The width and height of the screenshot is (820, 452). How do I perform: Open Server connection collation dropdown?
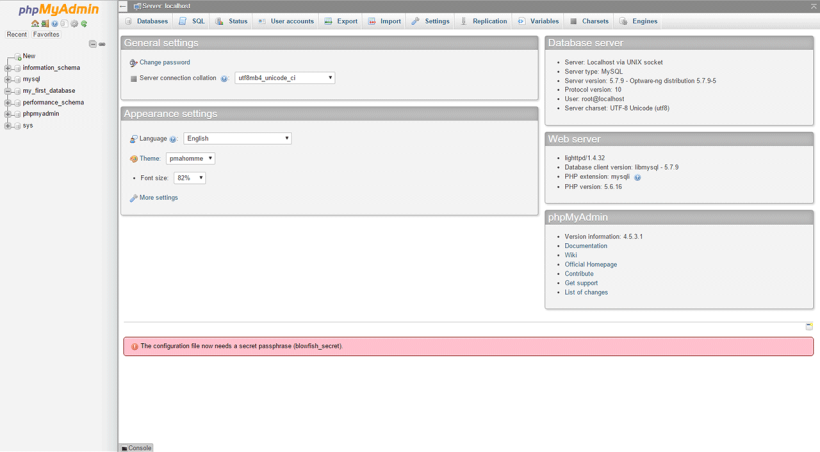click(x=284, y=78)
